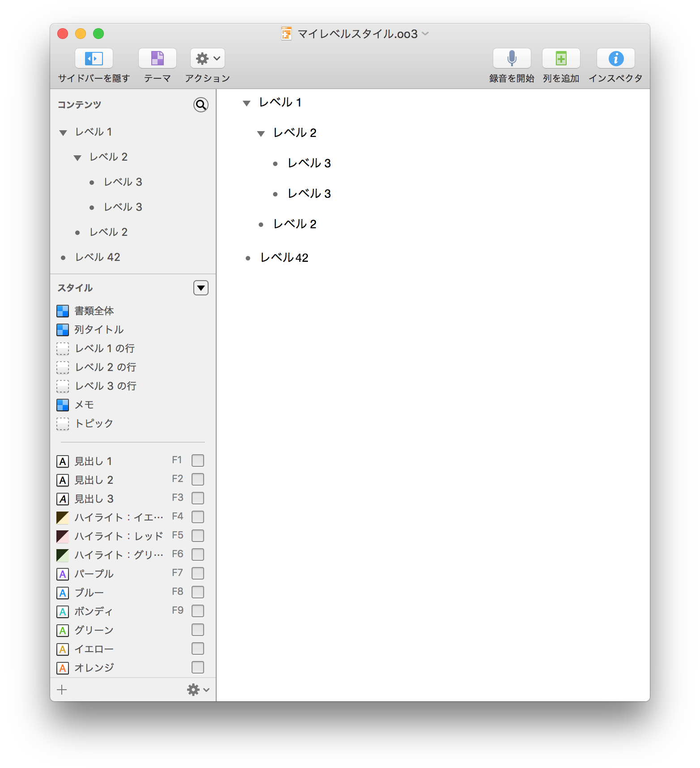Click the 書類全体 style icon
The height and width of the screenshot is (768, 700).
63,311
